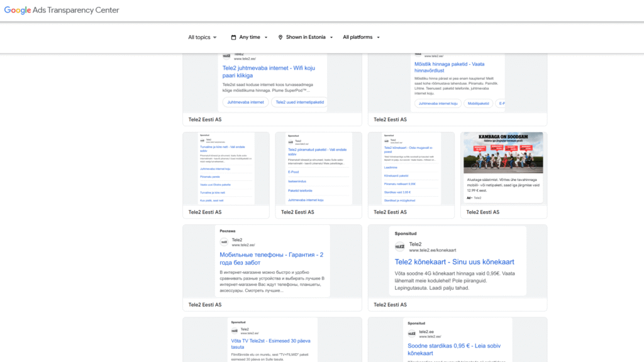Screen dimensions: 644x362
Task: Click the Tele2 uued internetipaketid chip
Action: click(299, 102)
